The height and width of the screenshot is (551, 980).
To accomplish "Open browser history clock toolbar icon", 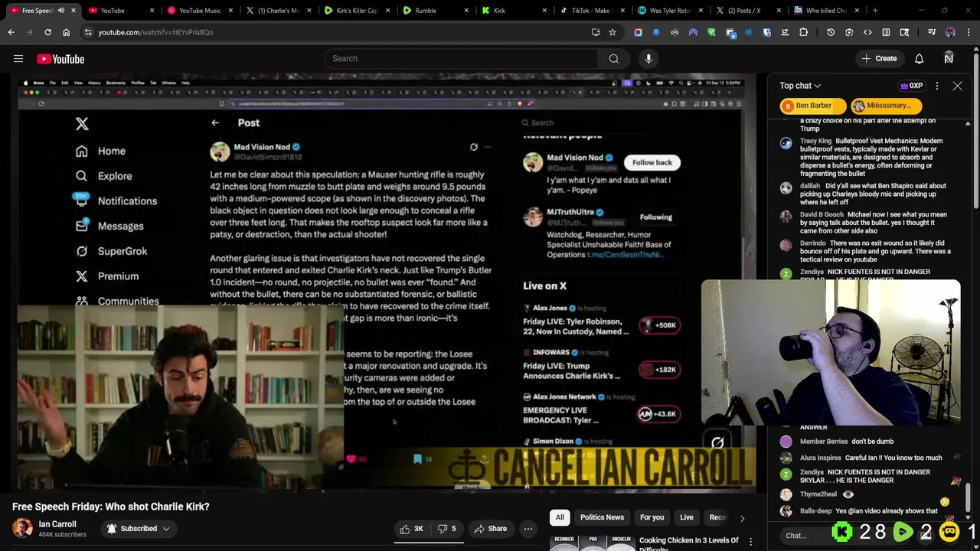I will [x=831, y=32].
